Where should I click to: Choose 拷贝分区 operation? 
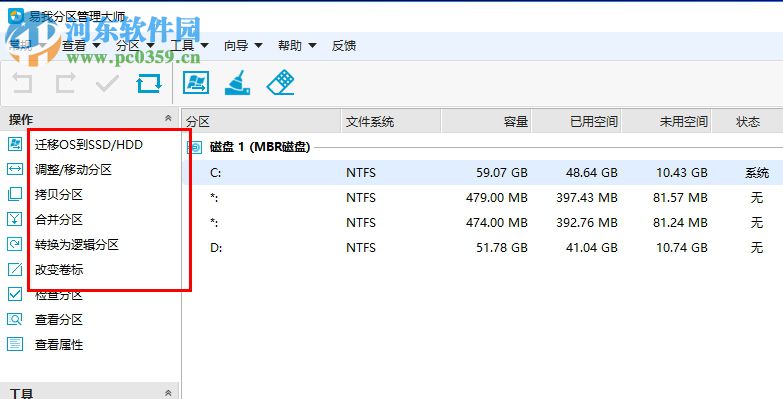[58, 195]
